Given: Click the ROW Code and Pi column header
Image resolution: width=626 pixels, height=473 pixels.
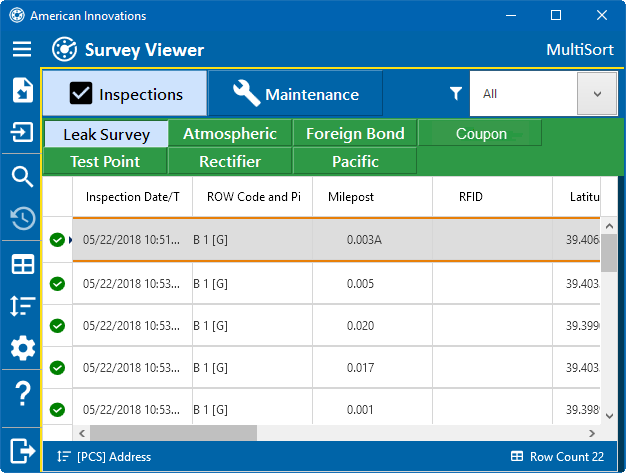Looking at the screenshot, I should click(253, 196).
